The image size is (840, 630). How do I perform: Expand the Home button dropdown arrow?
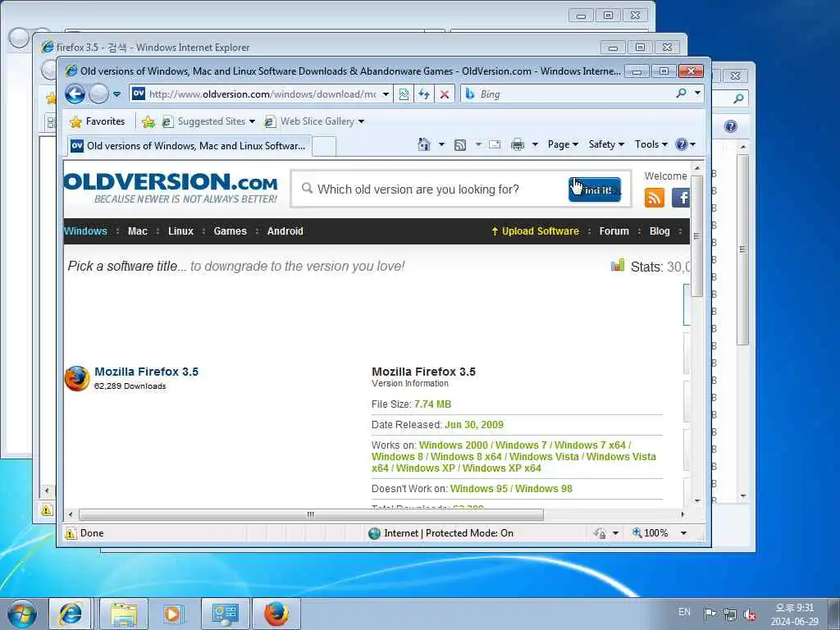(x=441, y=144)
